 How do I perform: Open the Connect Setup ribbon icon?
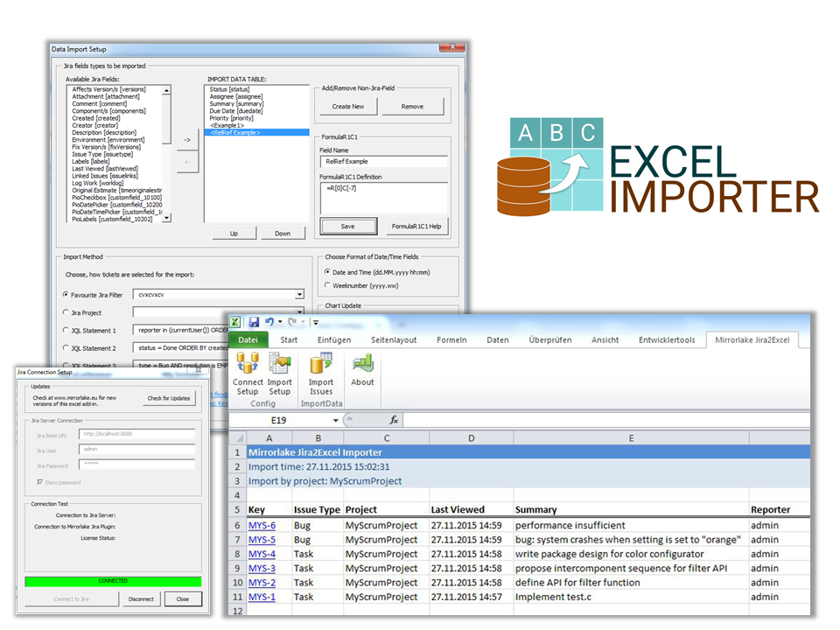pyautogui.click(x=248, y=374)
